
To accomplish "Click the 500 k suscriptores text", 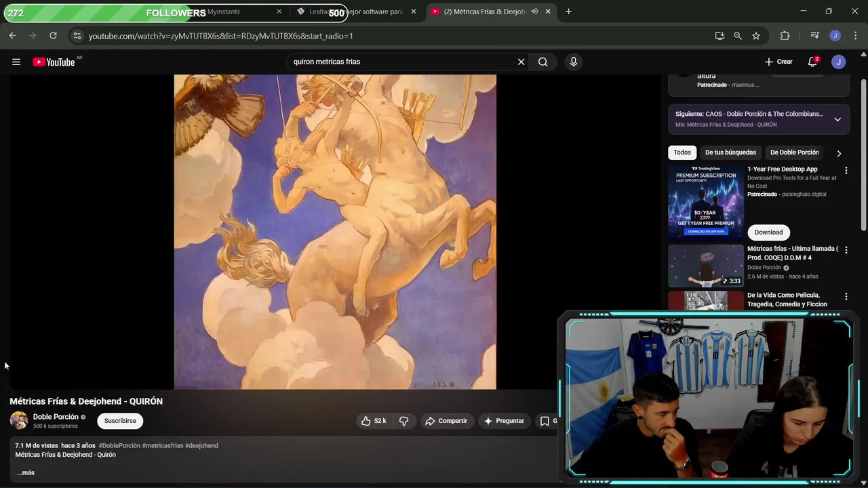I will [x=56, y=426].
